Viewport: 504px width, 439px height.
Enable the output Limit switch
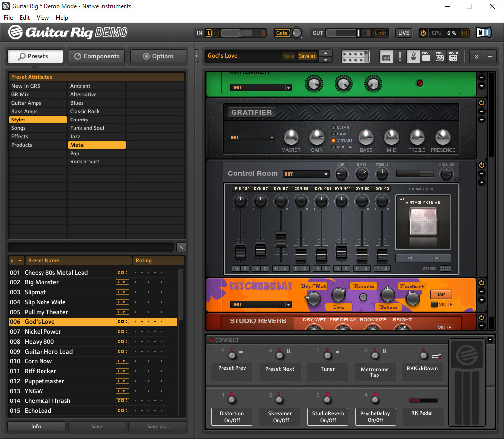[380, 33]
